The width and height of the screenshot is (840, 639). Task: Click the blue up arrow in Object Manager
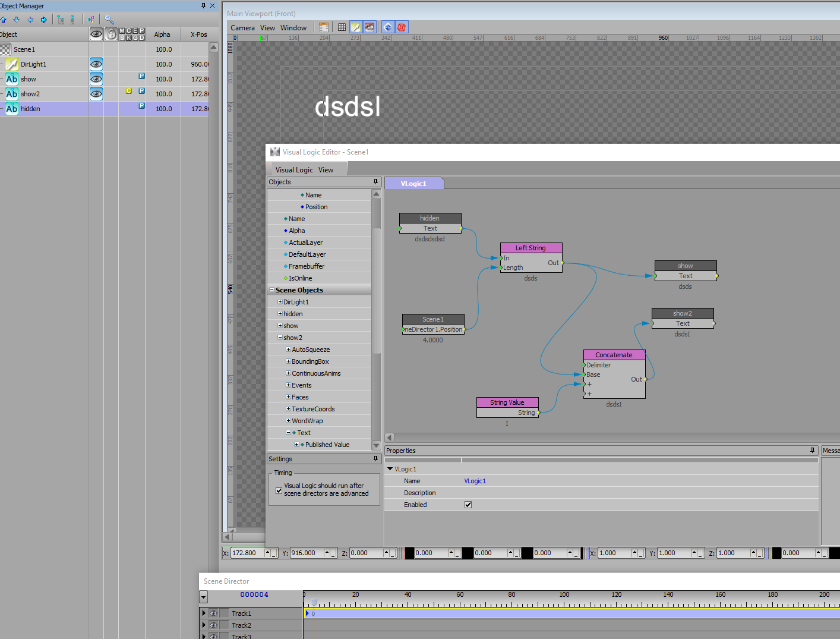pyautogui.click(x=4, y=20)
